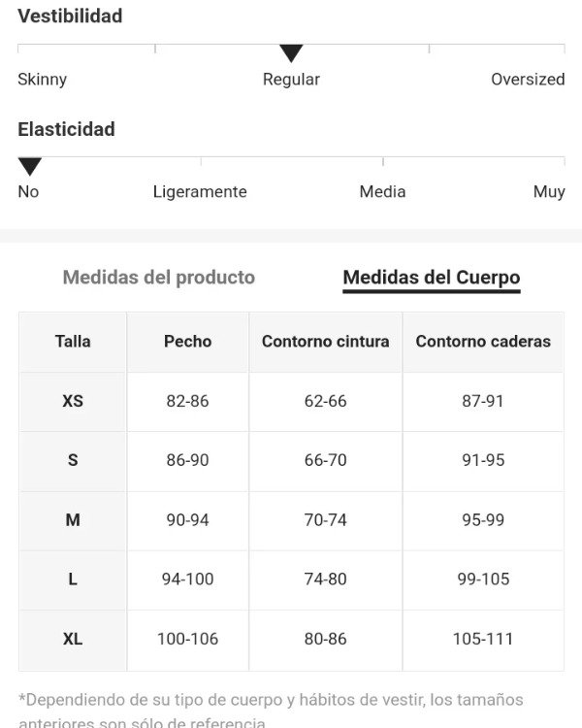Click the Elasticidad slider marker at No
Image resolution: width=582 pixels, height=728 pixels.
pyautogui.click(x=30, y=166)
